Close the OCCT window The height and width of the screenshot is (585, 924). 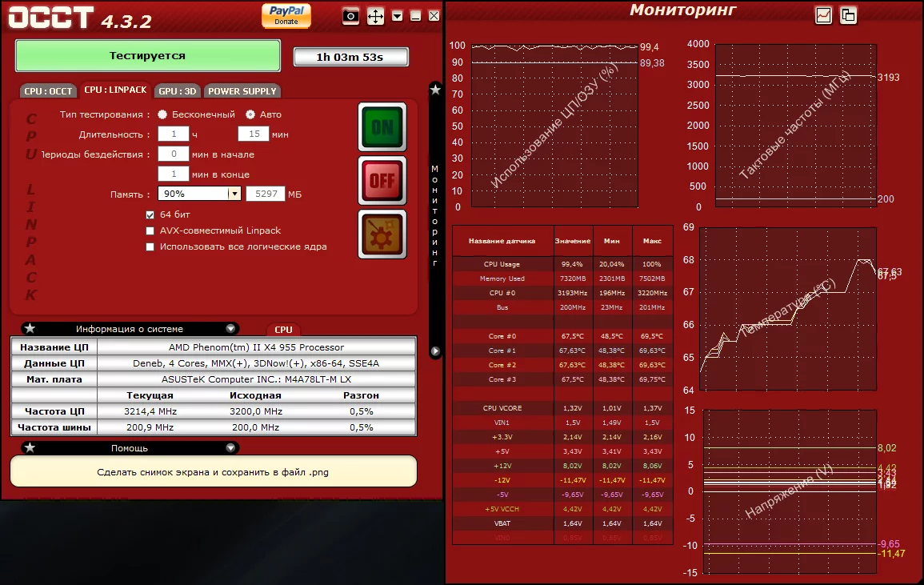(434, 16)
